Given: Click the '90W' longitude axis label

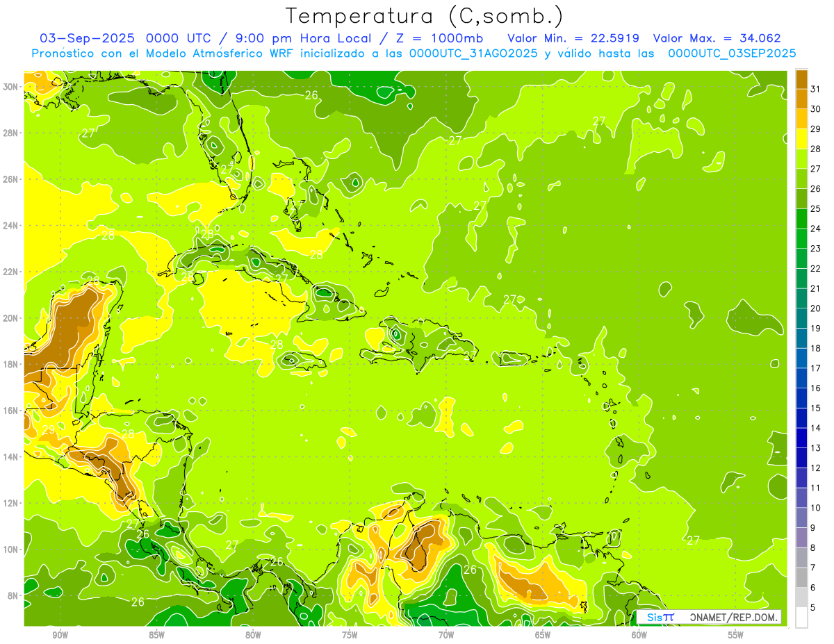Looking at the screenshot, I should (60, 635).
